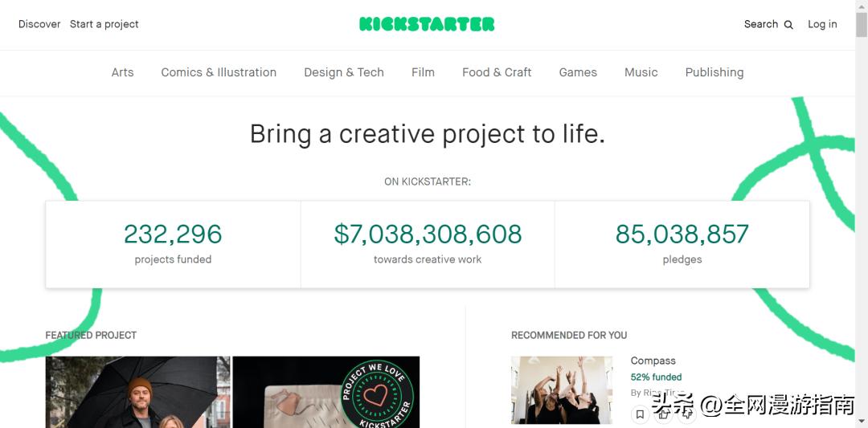The width and height of the screenshot is (868, 428).
Task: Open the Compass project title
Action: point(653,361)
